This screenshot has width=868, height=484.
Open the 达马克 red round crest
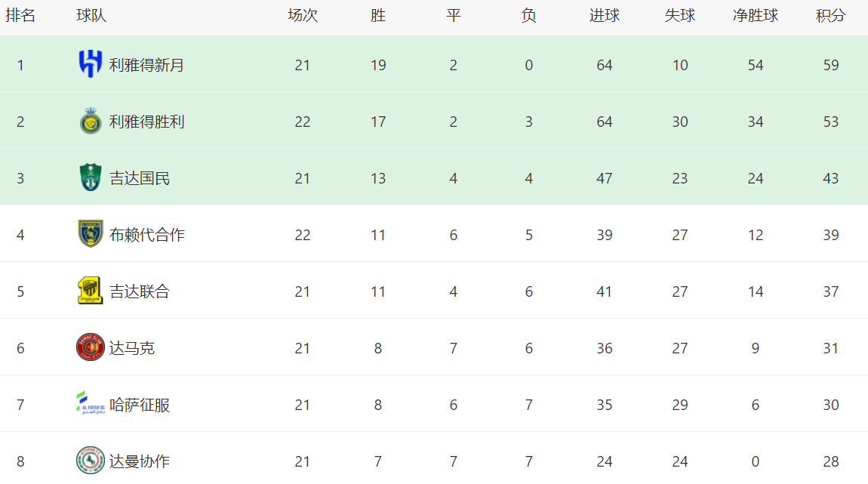click(x=91, y=347)
